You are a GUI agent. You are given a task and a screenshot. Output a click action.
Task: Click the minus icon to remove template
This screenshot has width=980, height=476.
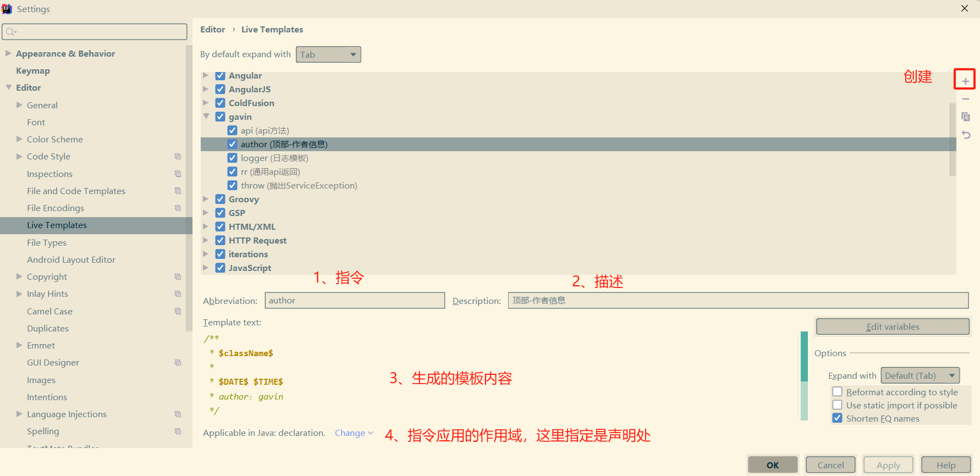965,99
